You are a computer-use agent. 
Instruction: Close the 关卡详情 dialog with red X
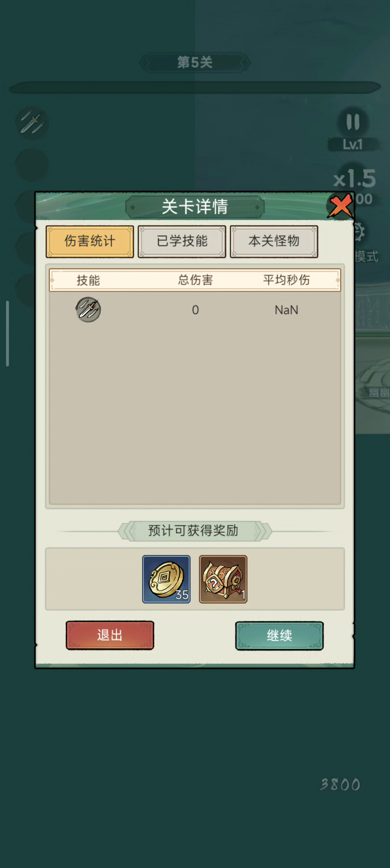(340, 206)
